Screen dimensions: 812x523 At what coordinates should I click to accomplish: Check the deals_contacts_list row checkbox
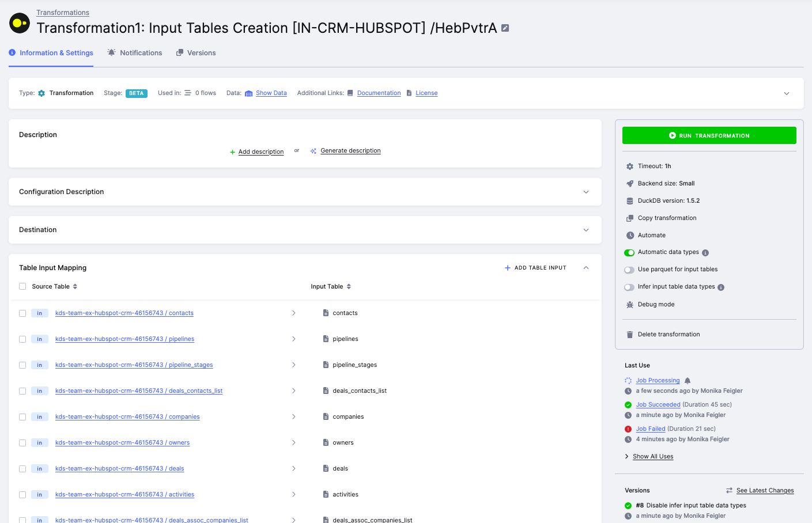point(22,391)
